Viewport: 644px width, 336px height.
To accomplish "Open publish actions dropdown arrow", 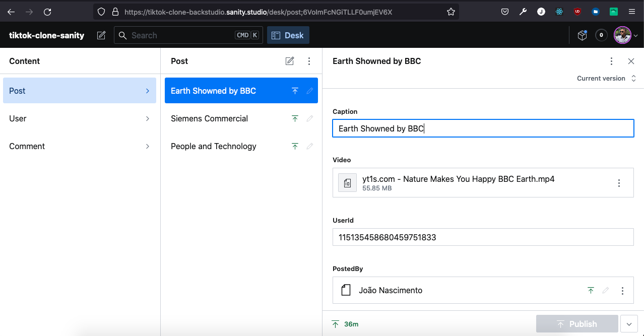I will coord(629,324).
